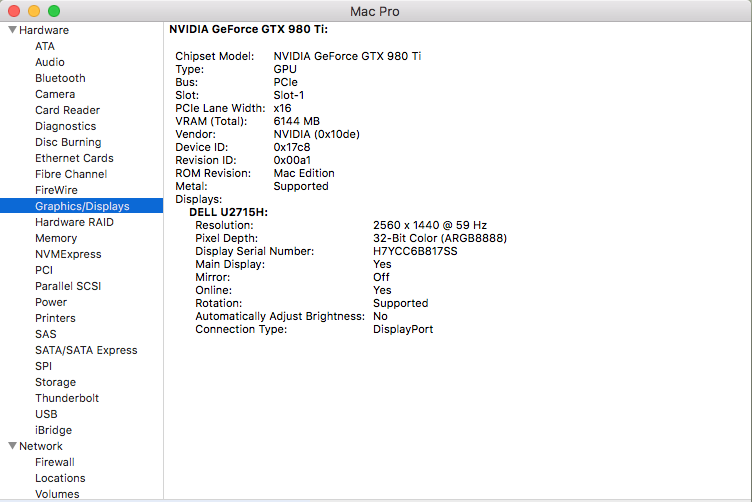Click the resolution value 2560 x 1440 @ 59 Hz
The image size is (752, 502).
click(430, 225)
